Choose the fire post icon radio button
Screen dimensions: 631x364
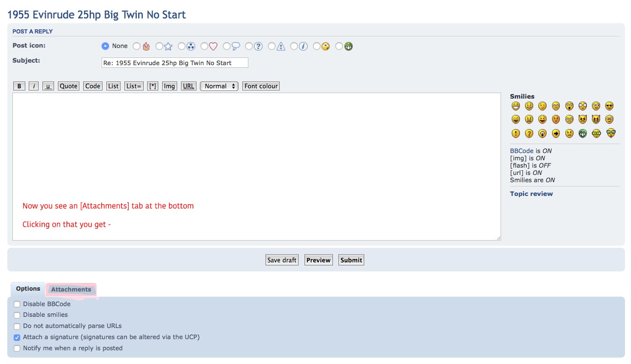coord(136,46)
